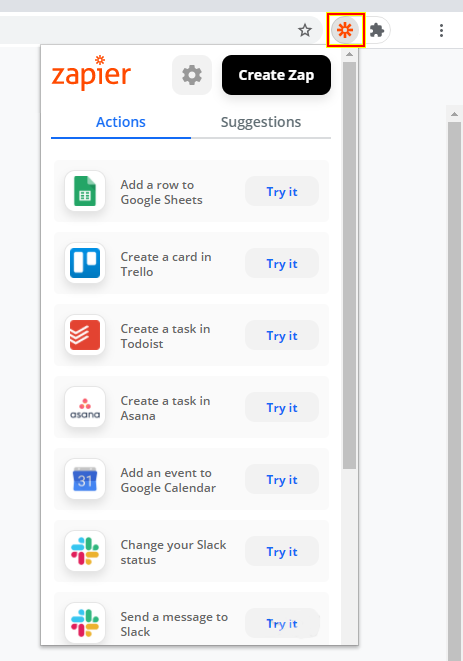The height and width of the screenshot is (661, 463).
Task: Click the popup scrollbar up arrow
Action: coord(349,54)
